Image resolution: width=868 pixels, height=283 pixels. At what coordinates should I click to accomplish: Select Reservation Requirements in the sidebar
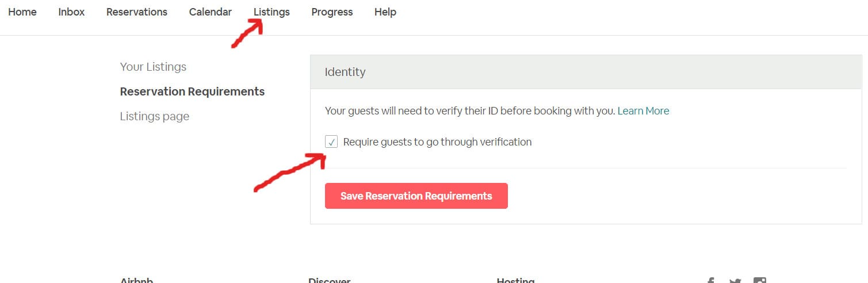(x=192, y=91)
